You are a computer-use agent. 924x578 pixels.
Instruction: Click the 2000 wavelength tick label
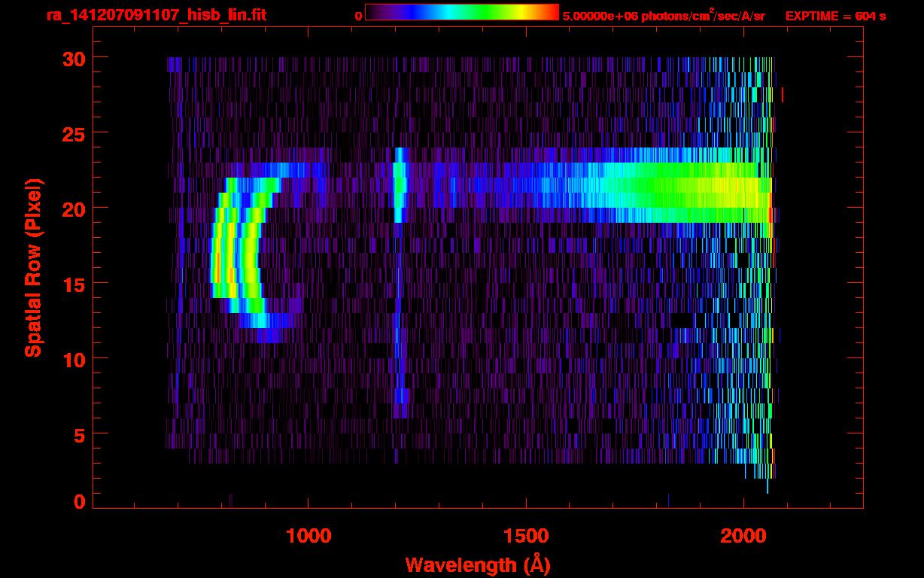(743, 536)
